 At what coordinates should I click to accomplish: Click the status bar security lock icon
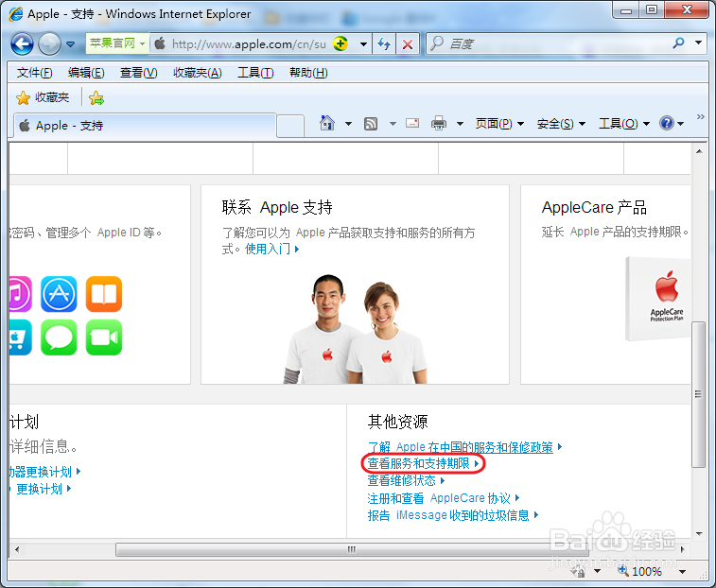click(x=578, y=571)
